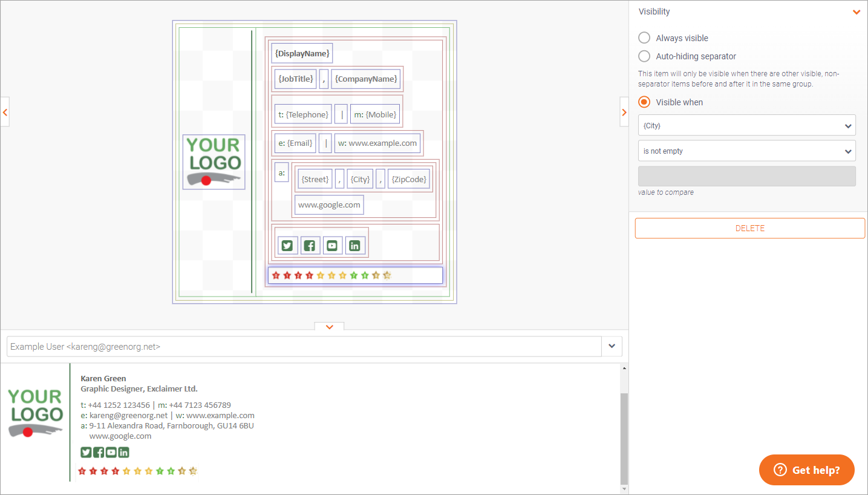Expand the Example User preview dropdown
Viewport: 868px width, 495px height.
pyautogui.click(x=612, y=346)
